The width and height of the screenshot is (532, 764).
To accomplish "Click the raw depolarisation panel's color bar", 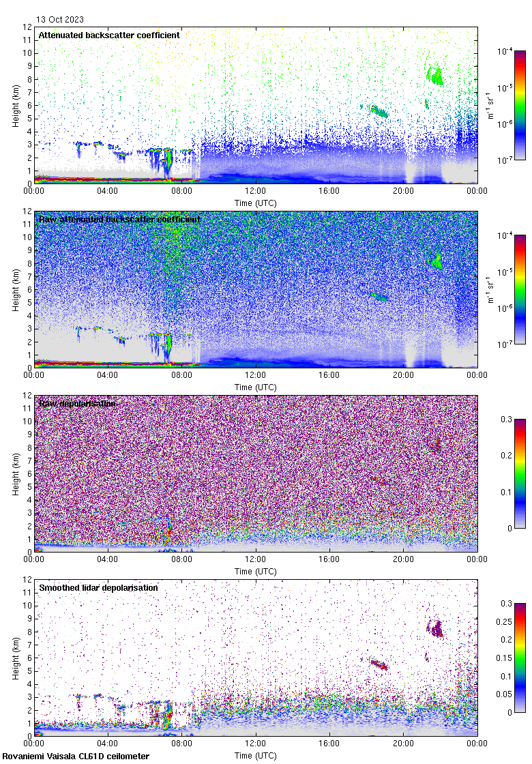I will [520, 473].
